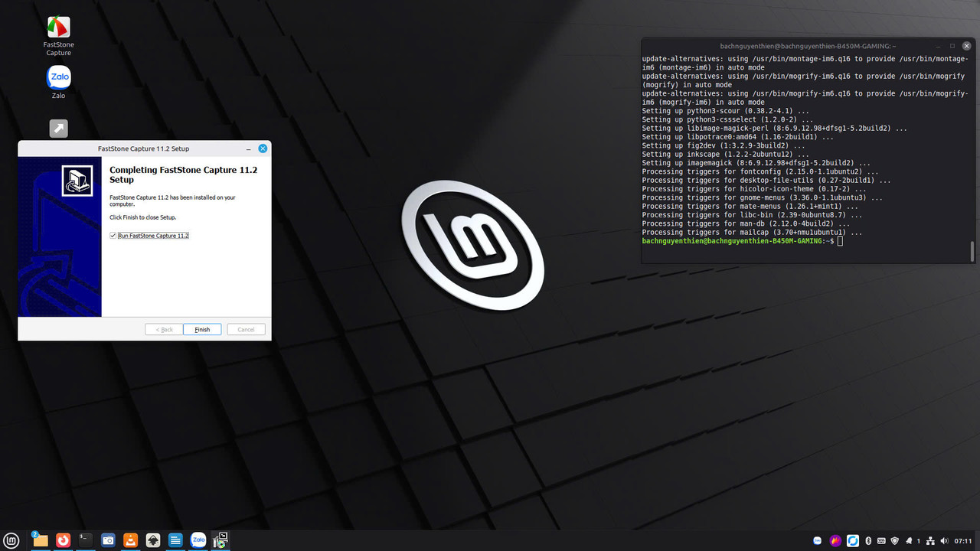The width and height of the screenshot is (980, 551).
Task: Open the Linux Mint start menu
Action: pos(11,540)
